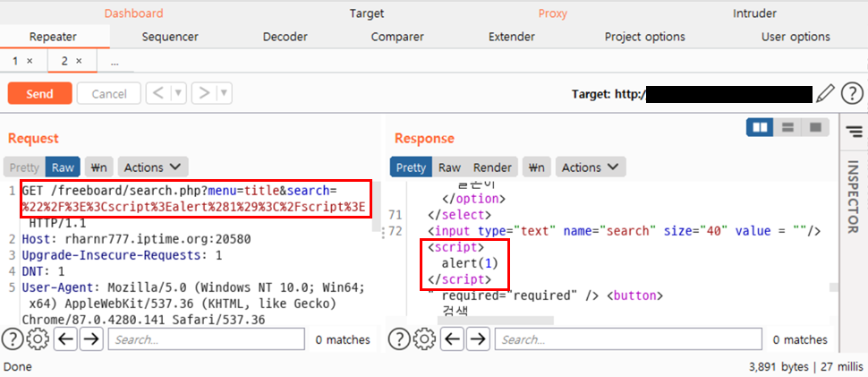Select top-bottom split layout icon
This screenshot has height=377, width=868.
[787, 127]
